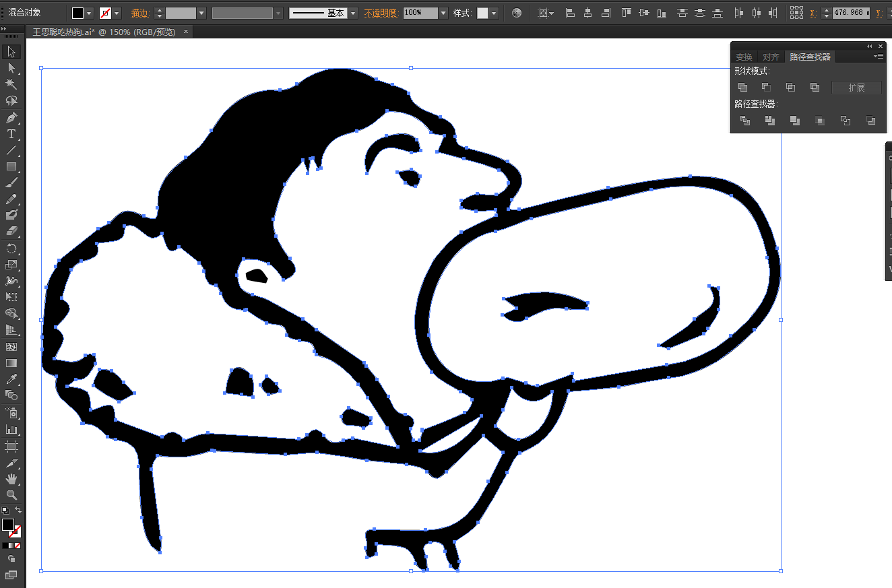Open the stroke weight dropdown
The image size is (892, 588).
[x=201, y=13]
